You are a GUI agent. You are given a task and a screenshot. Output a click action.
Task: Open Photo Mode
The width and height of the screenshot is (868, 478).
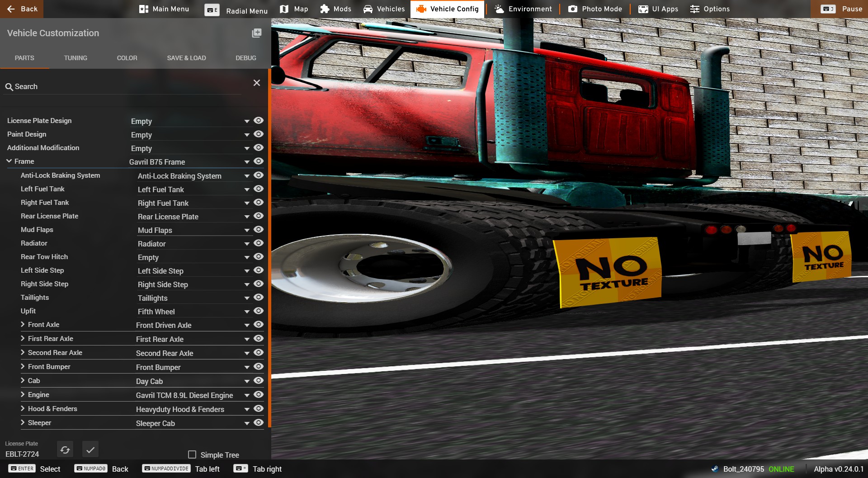point(595,9)
